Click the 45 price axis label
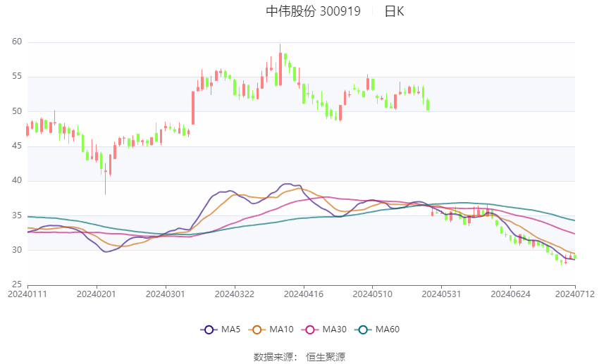 pyautogui.click(x=17, y=146)
